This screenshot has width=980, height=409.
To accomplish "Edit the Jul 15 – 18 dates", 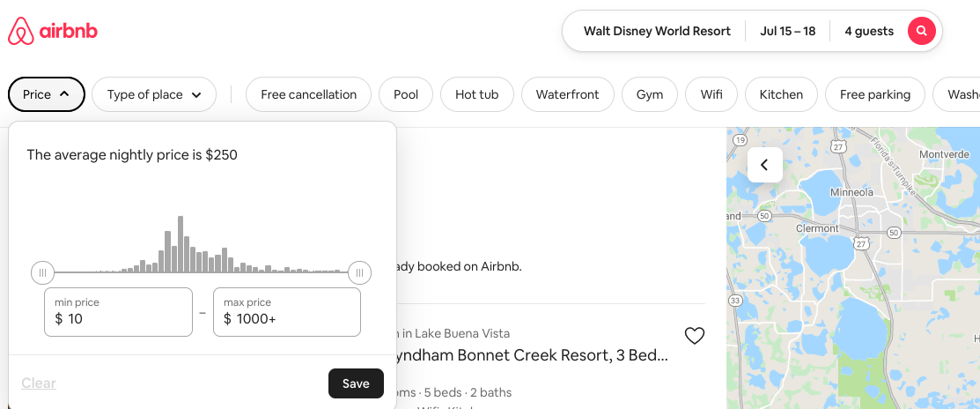I will pos(787,31).
